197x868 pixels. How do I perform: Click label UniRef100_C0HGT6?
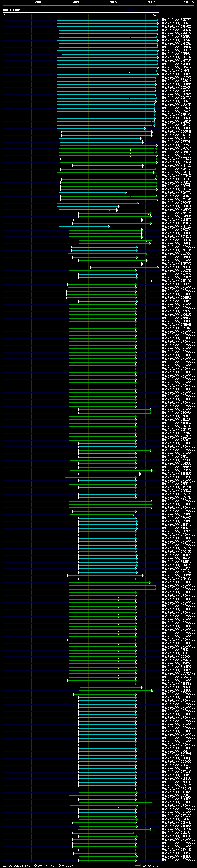[x=177, y=101]
